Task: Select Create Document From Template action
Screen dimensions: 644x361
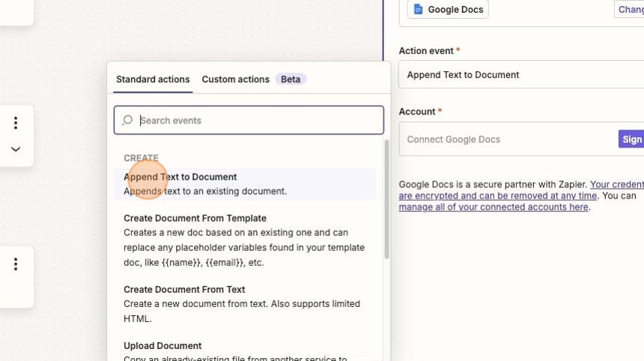Action: tap(245, 240)
